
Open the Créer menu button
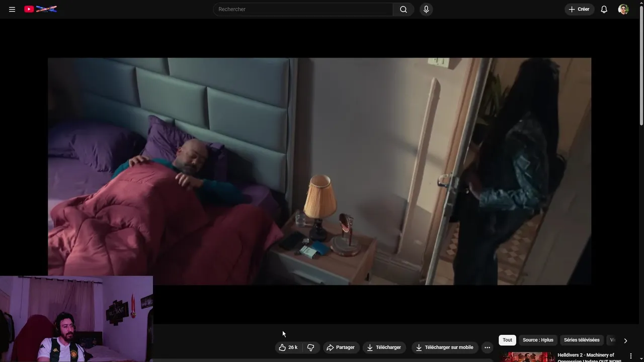(x=579, y=9)
